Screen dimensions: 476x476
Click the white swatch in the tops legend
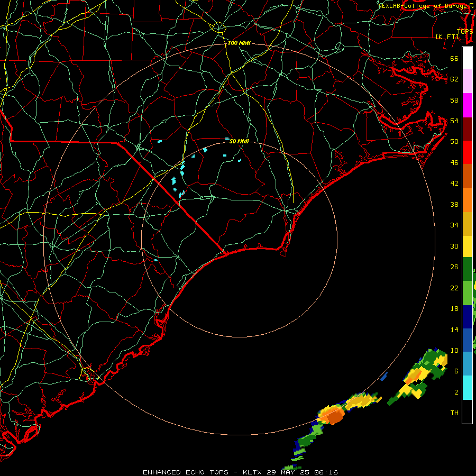[x=467, y=58]
